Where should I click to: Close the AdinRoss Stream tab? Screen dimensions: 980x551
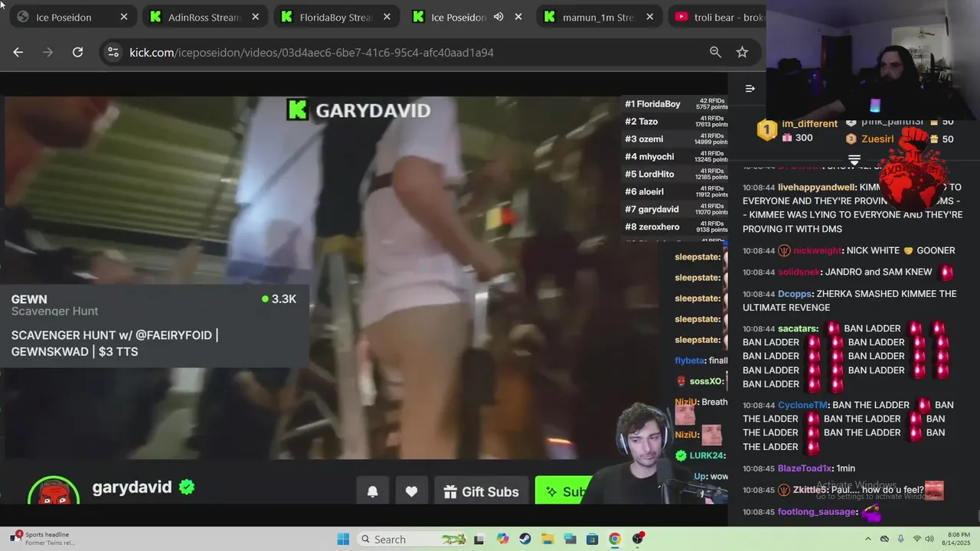click(x=255, y=17)
